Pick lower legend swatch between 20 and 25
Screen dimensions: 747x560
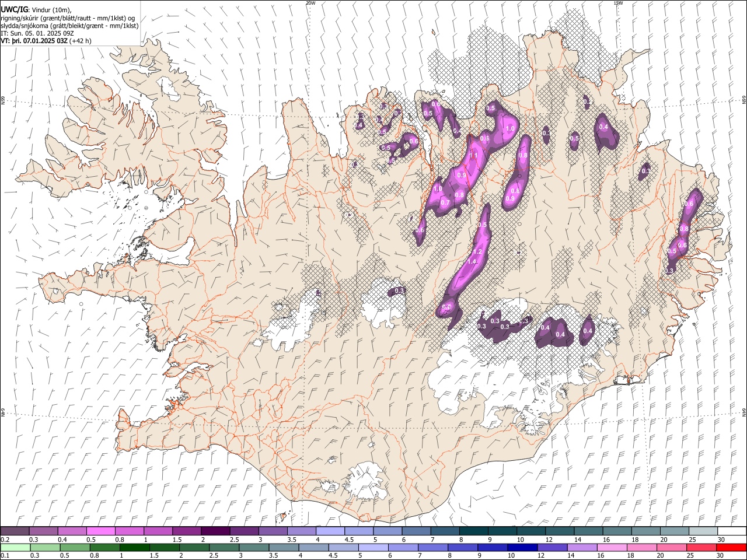tap(672, 547)
